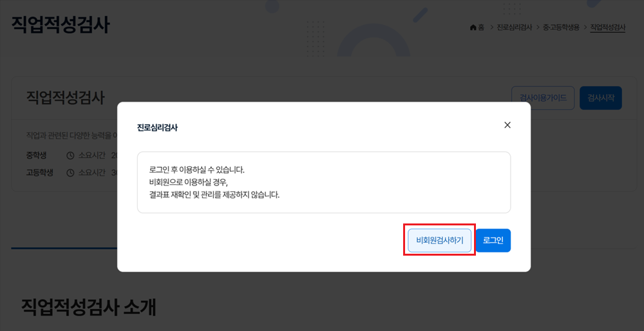This screenshot has height=331, width=644.
Task: Click the 비회원검사하기 button
Action: (439, 240)
